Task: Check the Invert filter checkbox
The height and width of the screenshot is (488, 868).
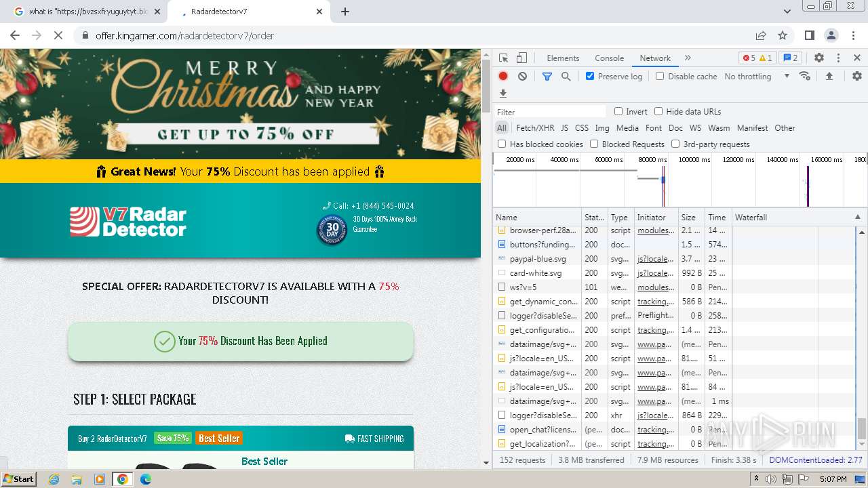Action: click(x=618, y=111)
